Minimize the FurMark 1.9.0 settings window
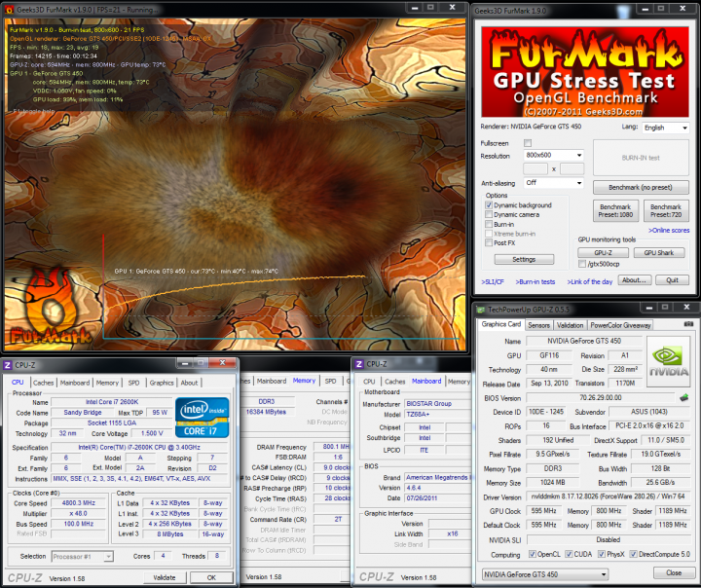This screenshot has width=701, height=588. 645,9
